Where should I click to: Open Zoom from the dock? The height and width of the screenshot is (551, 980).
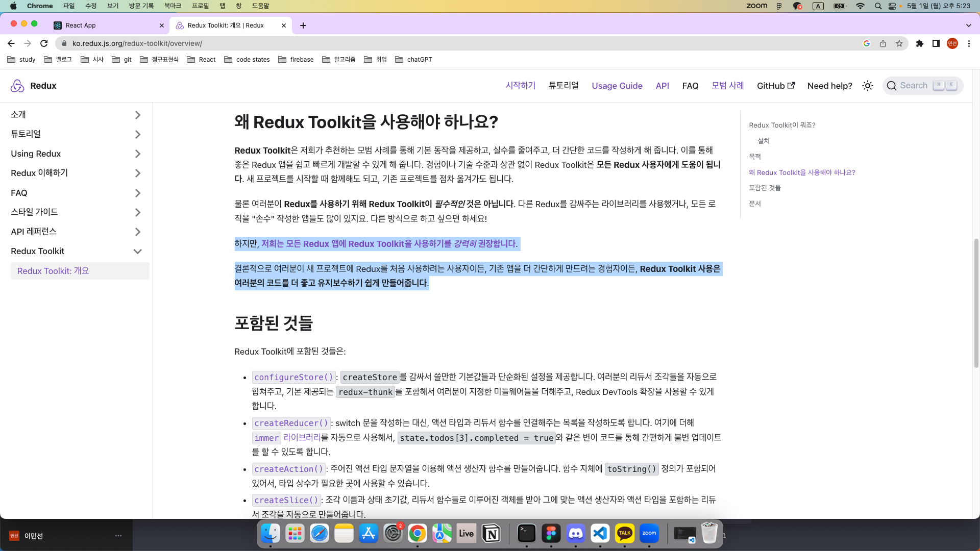click(649, 534)
